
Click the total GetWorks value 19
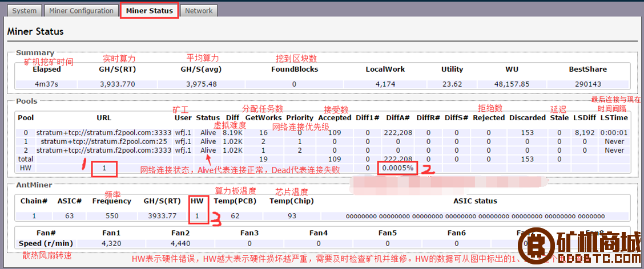(263, 158)
